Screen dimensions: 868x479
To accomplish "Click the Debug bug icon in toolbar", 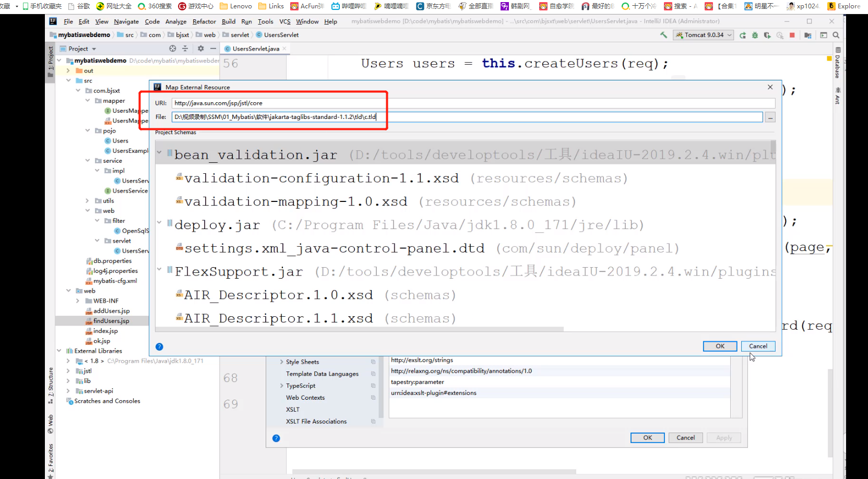I will (x=755, y=35).
